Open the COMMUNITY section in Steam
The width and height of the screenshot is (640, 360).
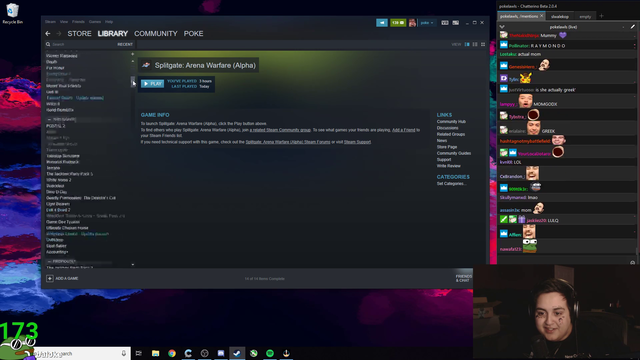click(x=156, y=33)
